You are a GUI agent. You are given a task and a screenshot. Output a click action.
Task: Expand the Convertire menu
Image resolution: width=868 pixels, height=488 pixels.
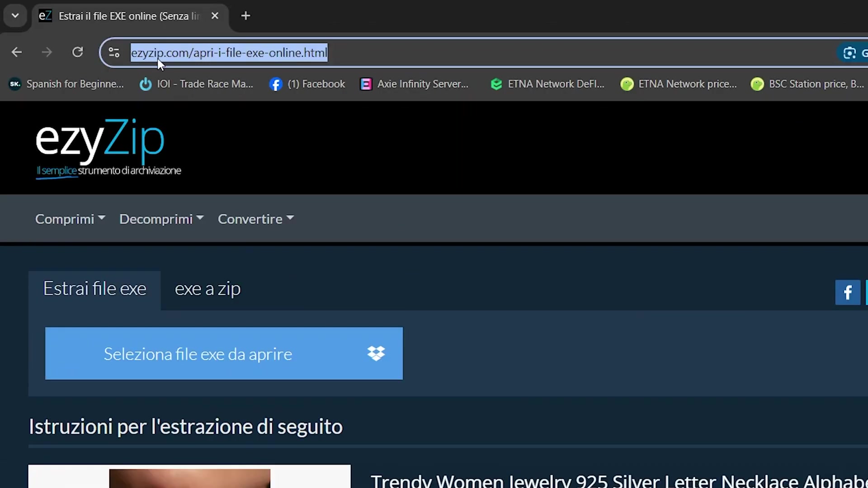[x=256, y=219]
